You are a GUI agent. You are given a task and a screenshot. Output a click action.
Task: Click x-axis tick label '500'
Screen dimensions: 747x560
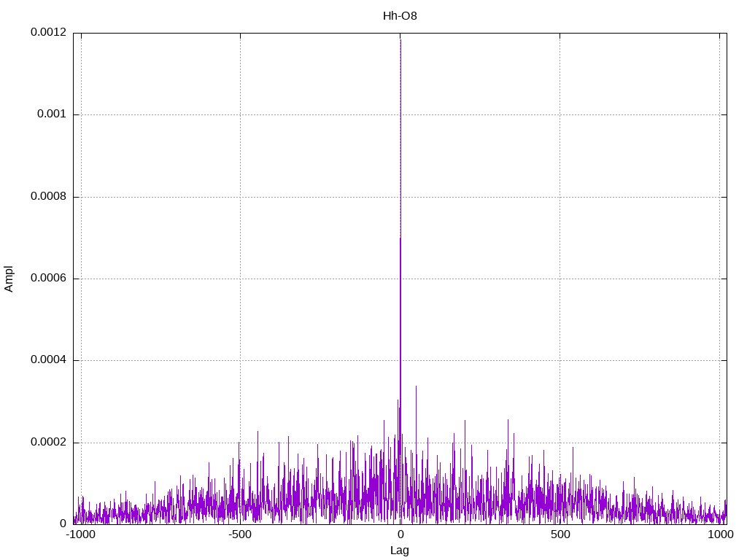(560, 534)
